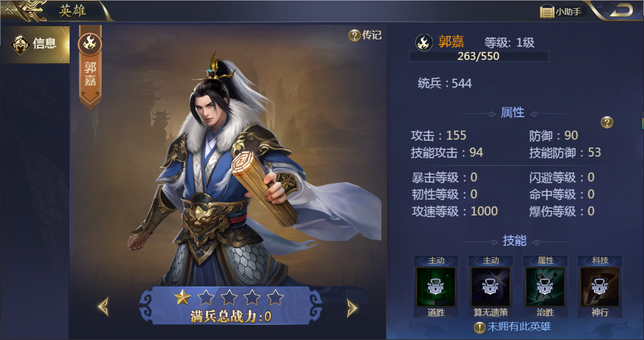Open the 传记 biography link
This screenshot has width=644, height=340.
[365, 35]
